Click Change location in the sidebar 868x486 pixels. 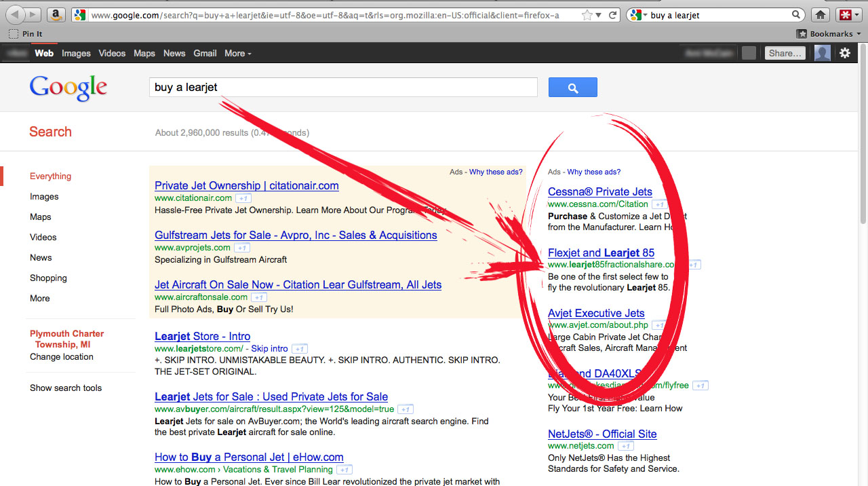click(x=62, y=357)
